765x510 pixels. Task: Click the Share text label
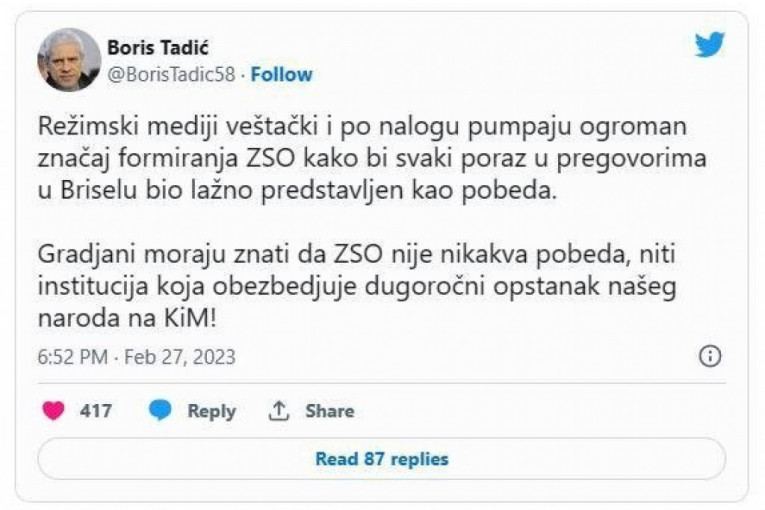pyautogui.click(x=329, y=411)
